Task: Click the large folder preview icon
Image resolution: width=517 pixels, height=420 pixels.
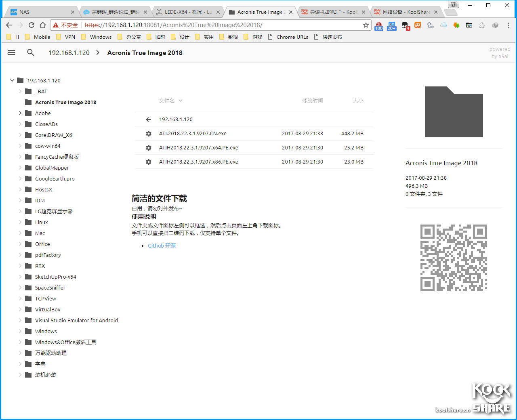Action: (x=454, y=112)
